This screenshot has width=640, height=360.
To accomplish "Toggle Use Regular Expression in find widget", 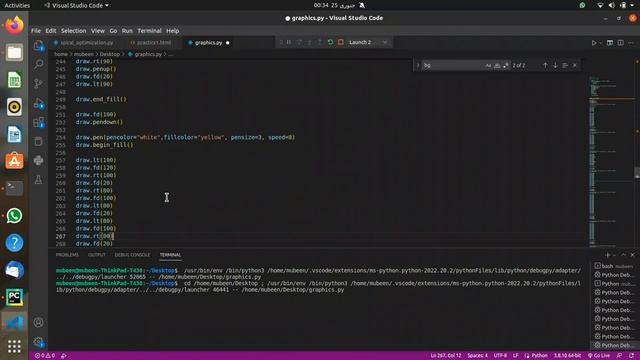I will click(506, 65).
